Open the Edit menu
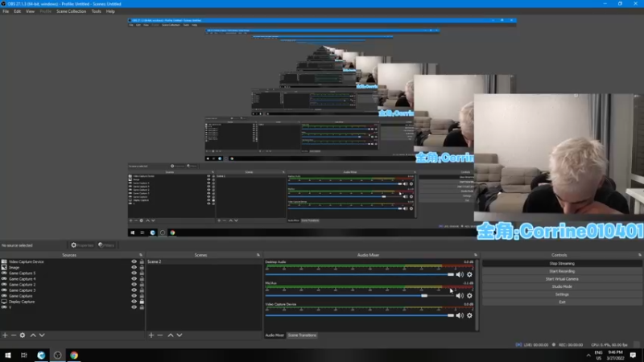The width and height of the screenshot is (644, 362). [x=17, y=11]
